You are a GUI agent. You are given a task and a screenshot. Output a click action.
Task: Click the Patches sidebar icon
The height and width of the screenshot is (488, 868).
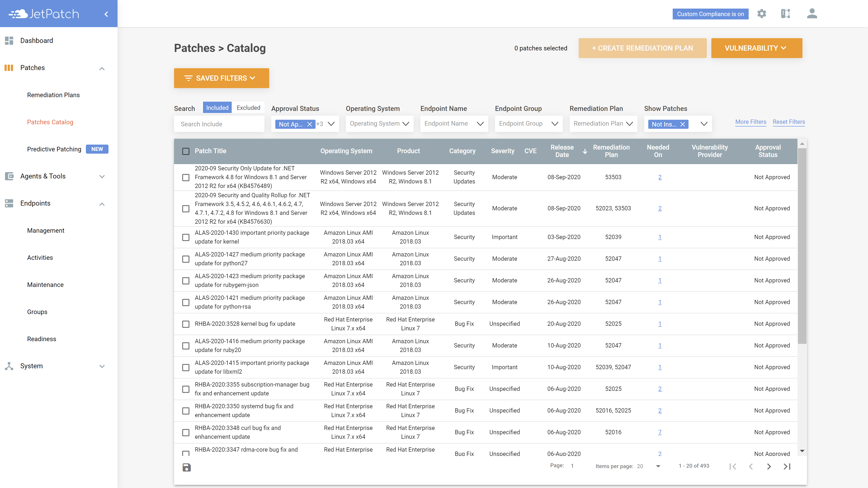pyautogui.click(x=9, y=68)
